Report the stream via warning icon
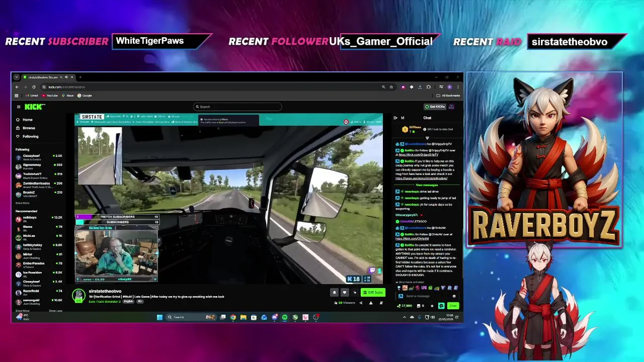This screenshot has height=362, width=644. (x=371, y=303)
